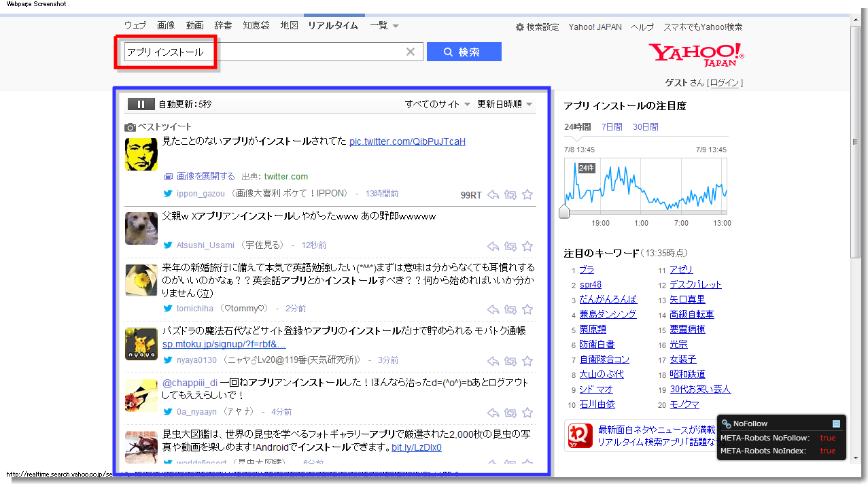Viewport: 868px width, 484px height.
Task: Retweet tomichiha's tweet
Action: coord(510,309)
